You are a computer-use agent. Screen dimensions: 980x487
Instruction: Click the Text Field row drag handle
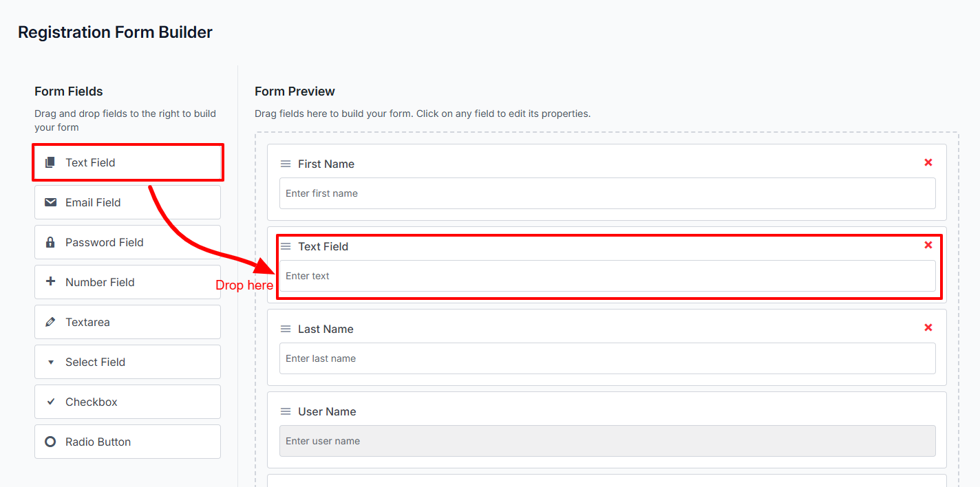286,246
